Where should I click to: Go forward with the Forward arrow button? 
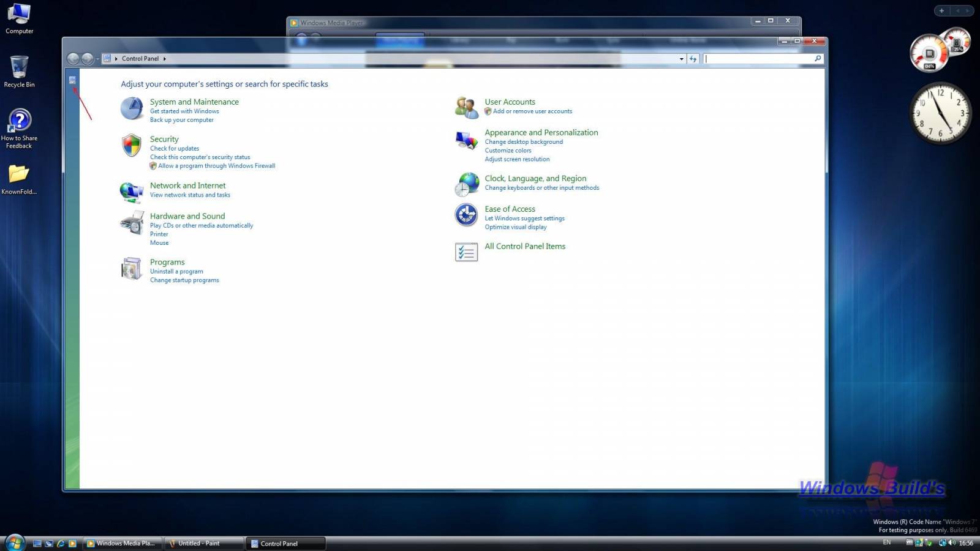(88, 59)
